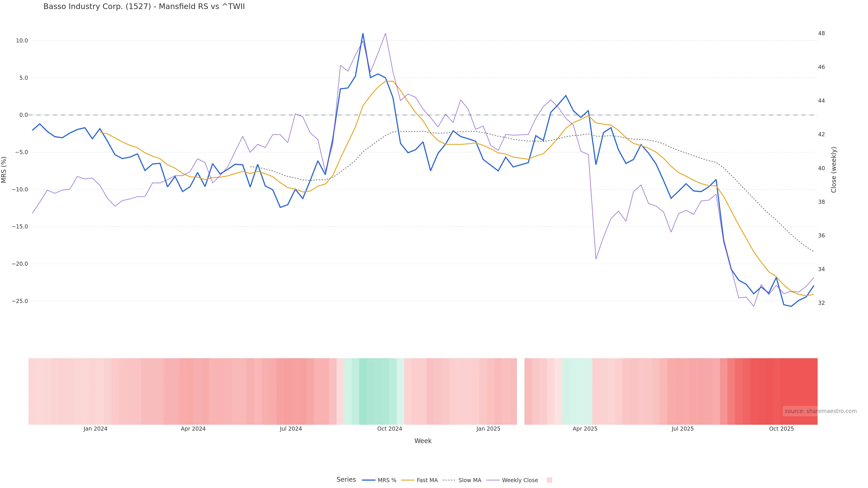Click the "Oct 2025" x-axis label
The width and height of the screenshot is (868, 488).
click(x=781, y=429)
